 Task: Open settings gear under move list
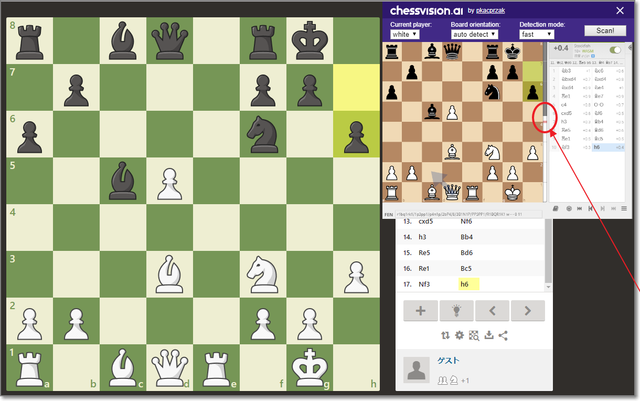click(x=459, y=335)
